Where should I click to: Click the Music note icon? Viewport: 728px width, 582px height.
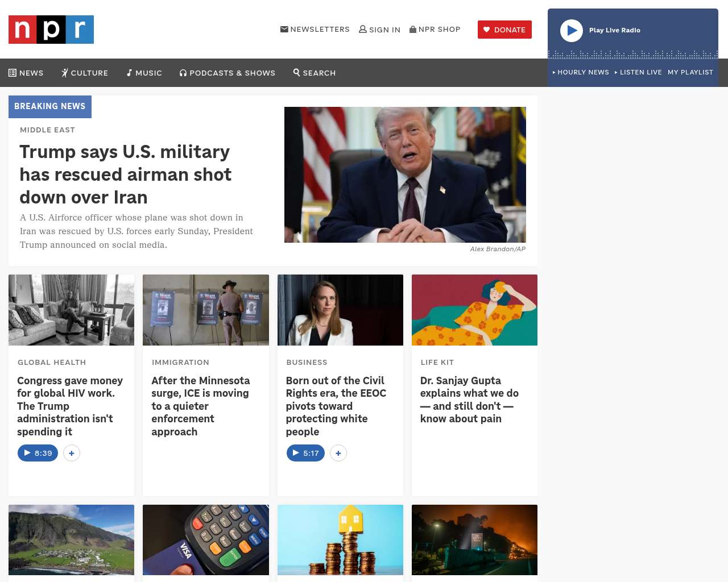coord(129,73)
